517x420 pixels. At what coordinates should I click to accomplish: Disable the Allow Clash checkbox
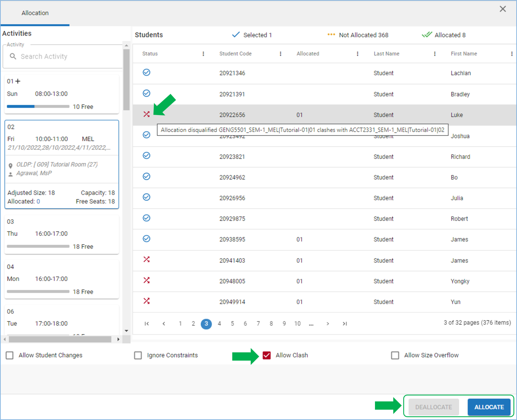coord(266,355)
